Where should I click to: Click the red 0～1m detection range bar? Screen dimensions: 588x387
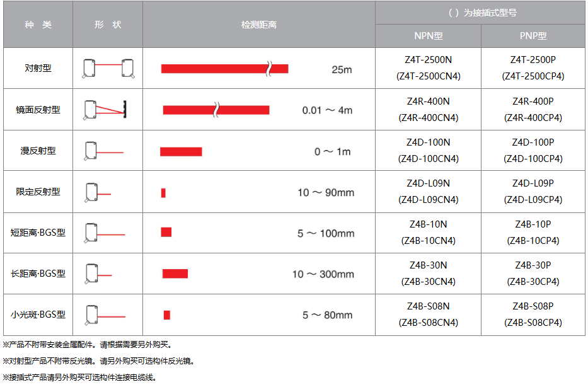(181, 151)
